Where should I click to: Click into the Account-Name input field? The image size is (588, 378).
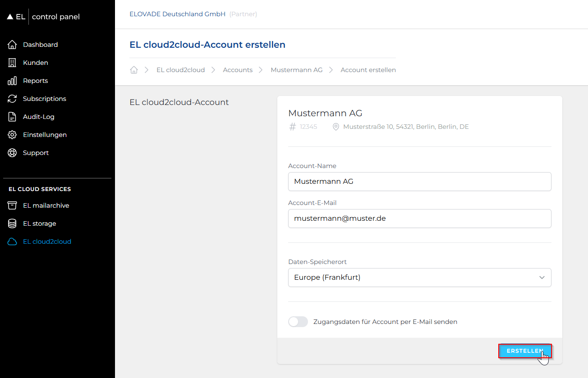click(419, 182)
